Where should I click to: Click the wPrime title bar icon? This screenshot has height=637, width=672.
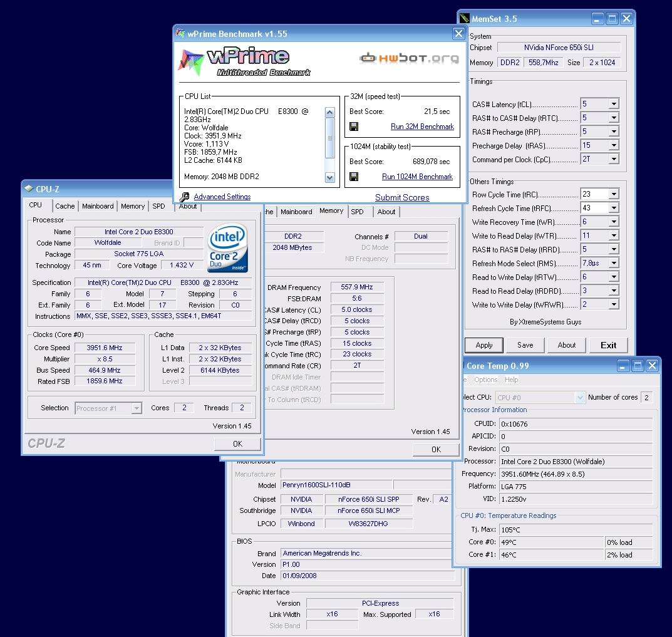[180, 33]
